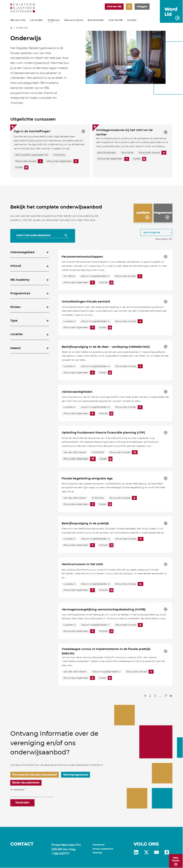Open the X (Twitter) profile icon
The image size is (183, 868).
pyautogui.click(x=146, y=852)
